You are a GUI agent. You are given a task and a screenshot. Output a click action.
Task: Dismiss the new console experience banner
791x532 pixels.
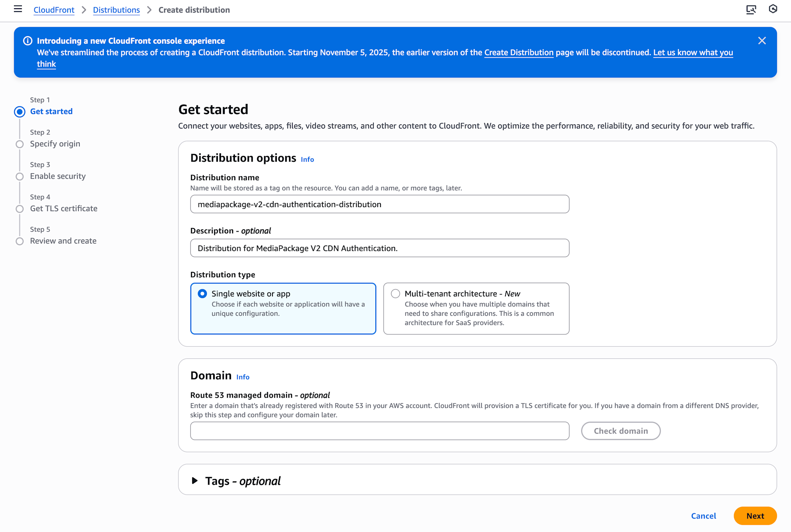[x=762, y=41]
